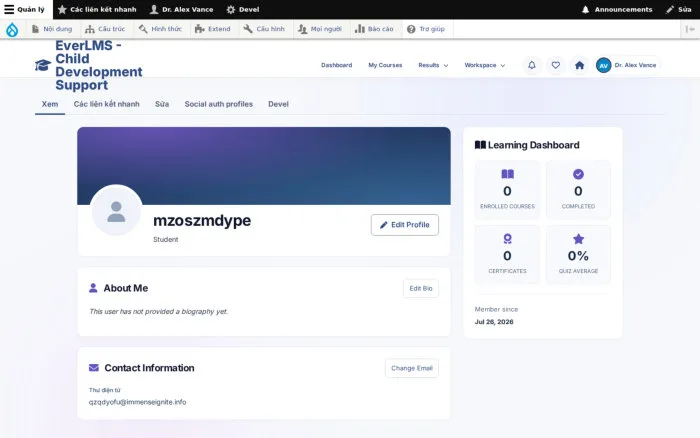700x438 pixels.
Task: Select the Các liên kết nhanh tab
Action: tap(107, 104)
